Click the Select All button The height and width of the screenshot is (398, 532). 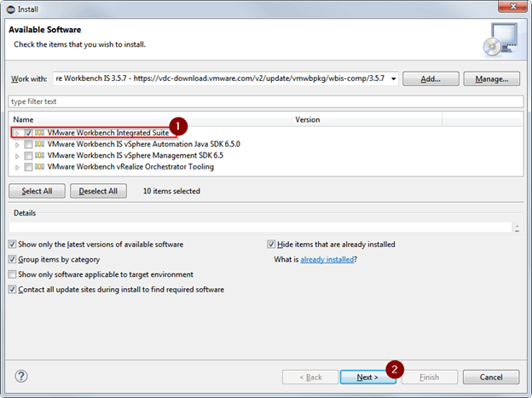[37, 191]
